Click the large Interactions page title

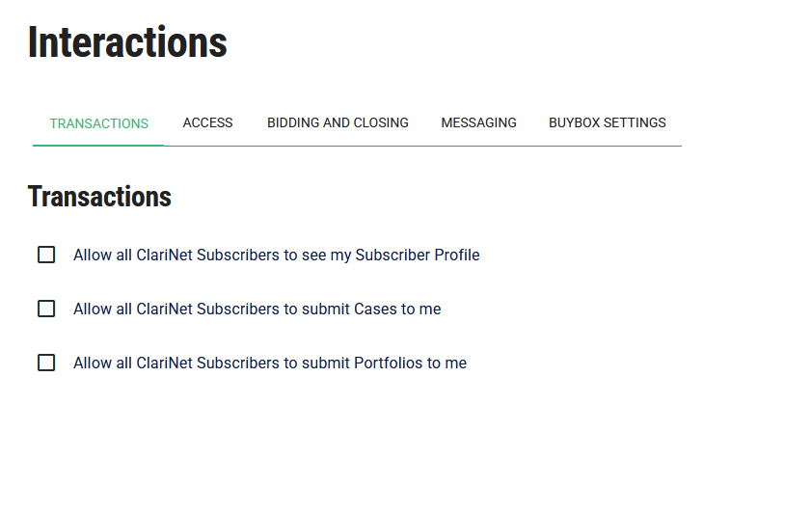tap(127, 42)
